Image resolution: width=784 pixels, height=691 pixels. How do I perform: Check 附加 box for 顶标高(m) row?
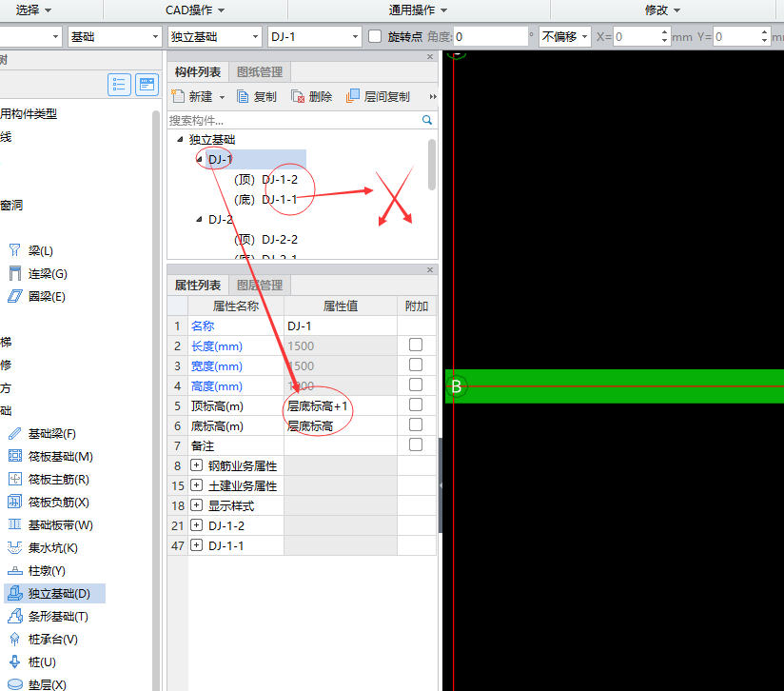tap(416, 405)
